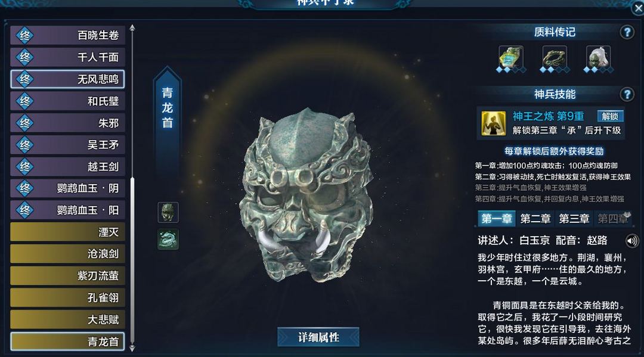Open the 第三章 chapter tab
644x357 pixels.
[x=574, y=219]
